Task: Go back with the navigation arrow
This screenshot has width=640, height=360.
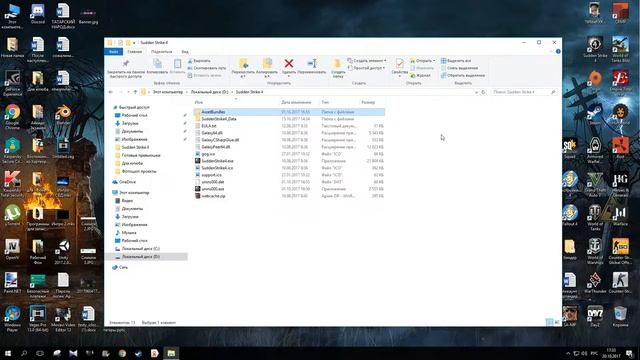Action: [x=111, y=92]
